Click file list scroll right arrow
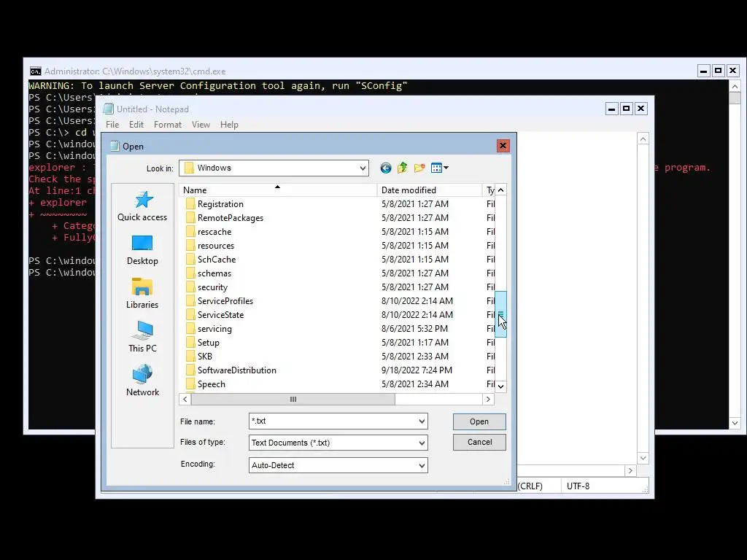 point(488,399)
